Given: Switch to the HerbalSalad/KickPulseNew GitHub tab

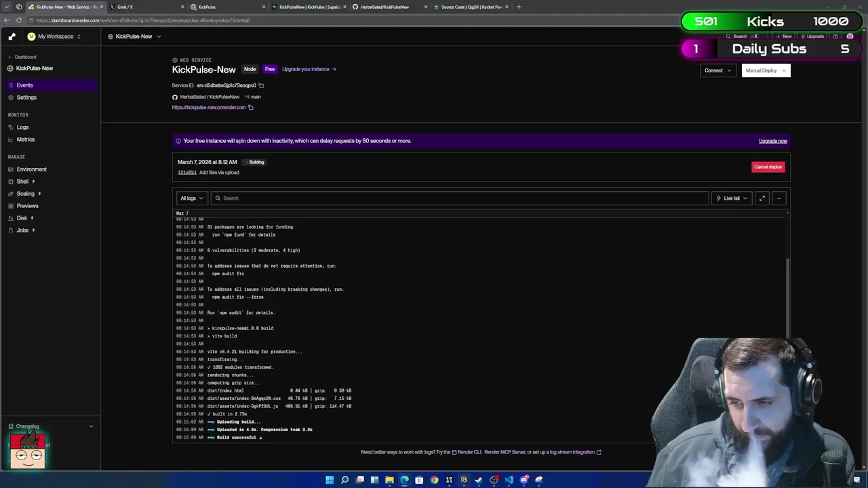Looking at the screenshot, I should (389, 7).
